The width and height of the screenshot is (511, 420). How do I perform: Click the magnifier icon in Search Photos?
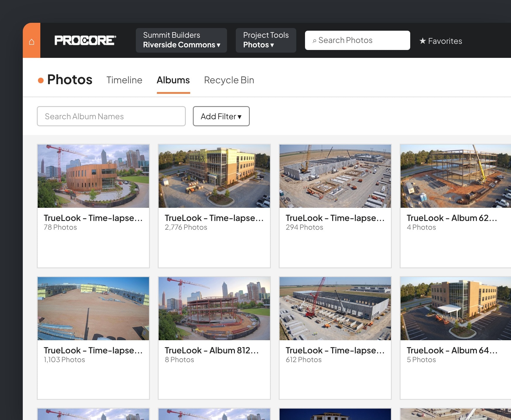[x=314, y=41]
